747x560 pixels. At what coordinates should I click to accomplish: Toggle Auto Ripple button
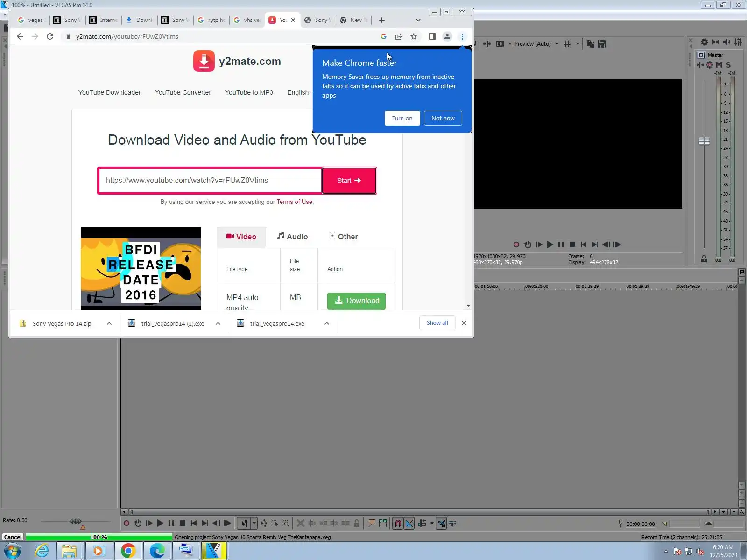[423, 524]
